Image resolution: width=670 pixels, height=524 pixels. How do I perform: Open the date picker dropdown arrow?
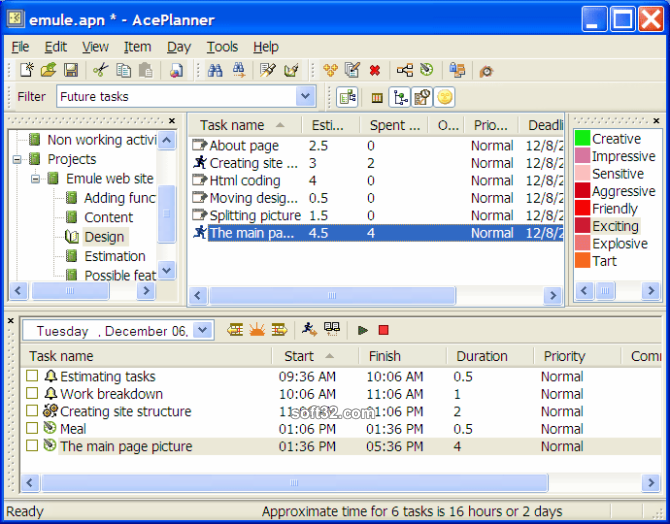click(203, 330)
